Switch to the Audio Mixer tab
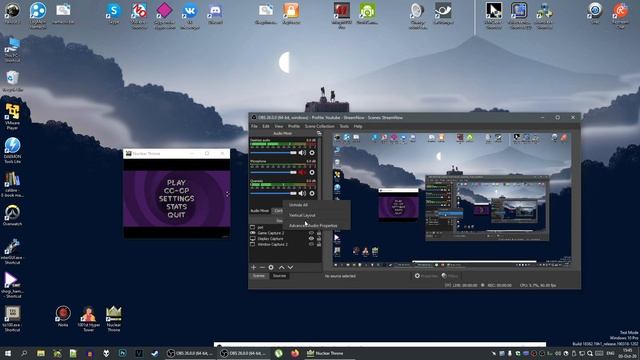The height and width of the screenshot is (360, 640). pos(260,211)
